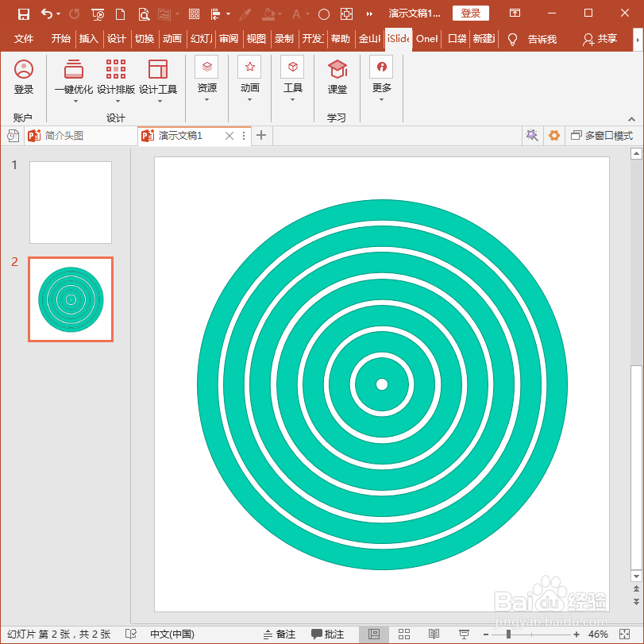Click the zoom slider handle
This screenshot has height=644, width=644.
508,634
